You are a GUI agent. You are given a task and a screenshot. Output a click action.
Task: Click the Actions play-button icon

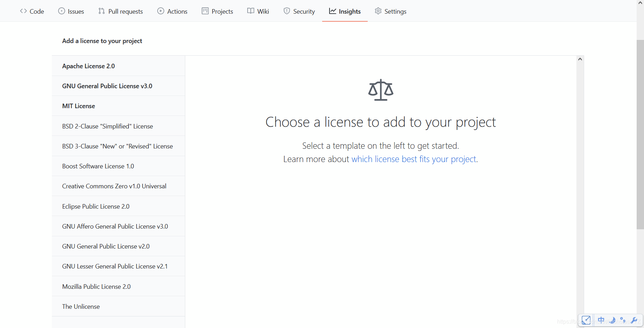click(x=161, y=11)
